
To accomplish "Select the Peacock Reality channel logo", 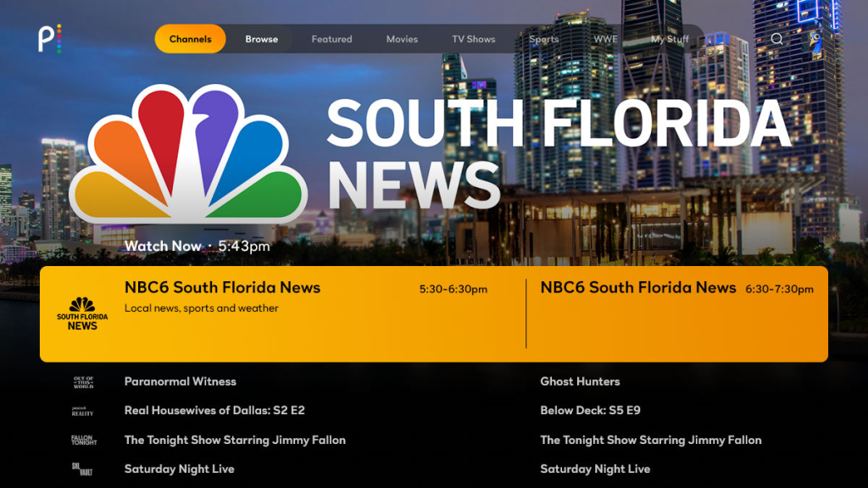I will [x=82, y=411].
